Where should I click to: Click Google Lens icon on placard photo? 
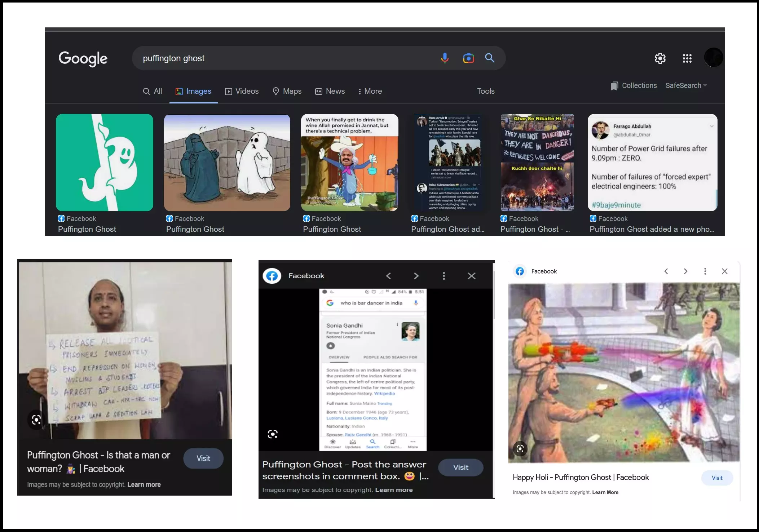[36, 420]
